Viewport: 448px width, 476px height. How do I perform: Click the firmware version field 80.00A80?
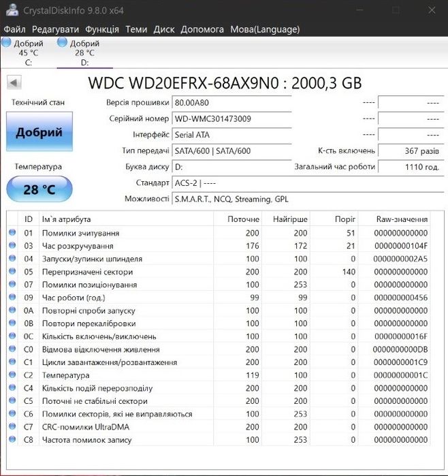pyautogui.click(x=231, y=103)
